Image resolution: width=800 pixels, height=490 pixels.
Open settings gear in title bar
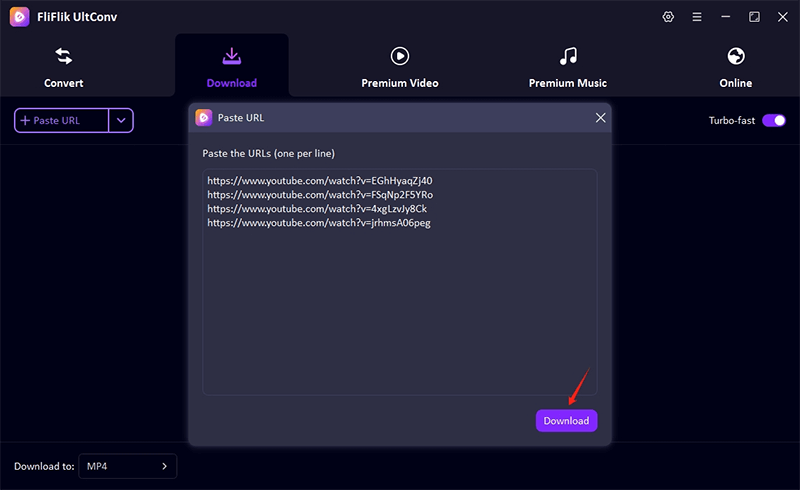(x=668, y=17)
